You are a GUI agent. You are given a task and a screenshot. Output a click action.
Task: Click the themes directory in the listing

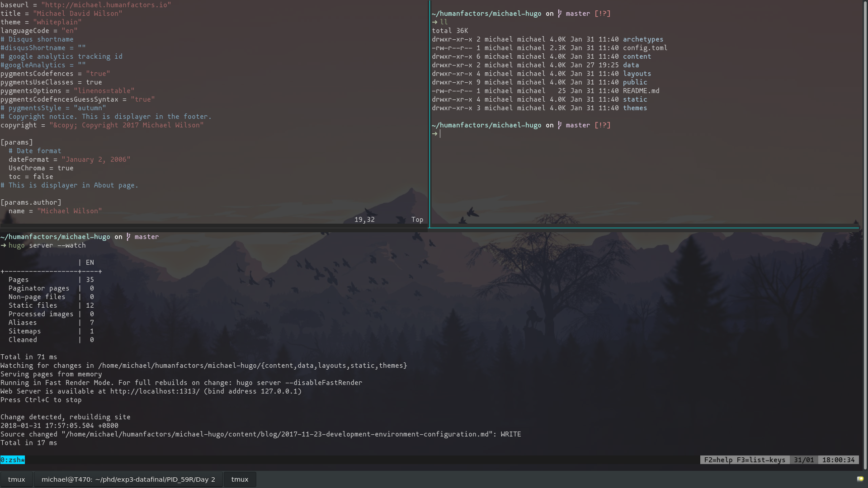[635, 108]
